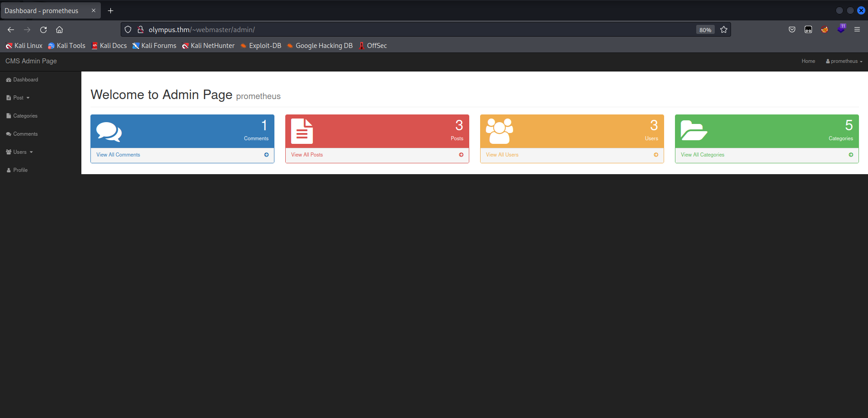Click the padlock site security indicator
Viewport: 868px width, 418px height.
point(141,29)
